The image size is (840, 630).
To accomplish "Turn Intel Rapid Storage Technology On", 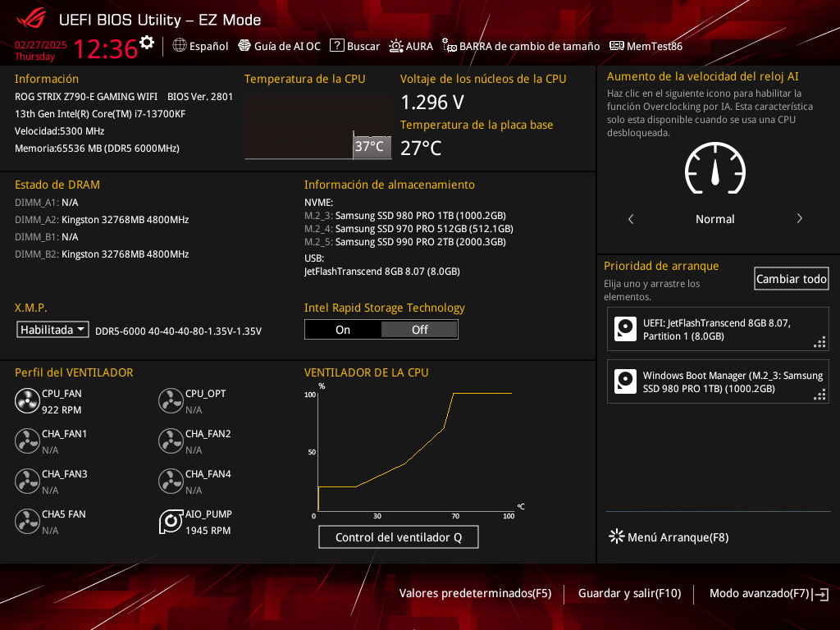I will 343,330.
